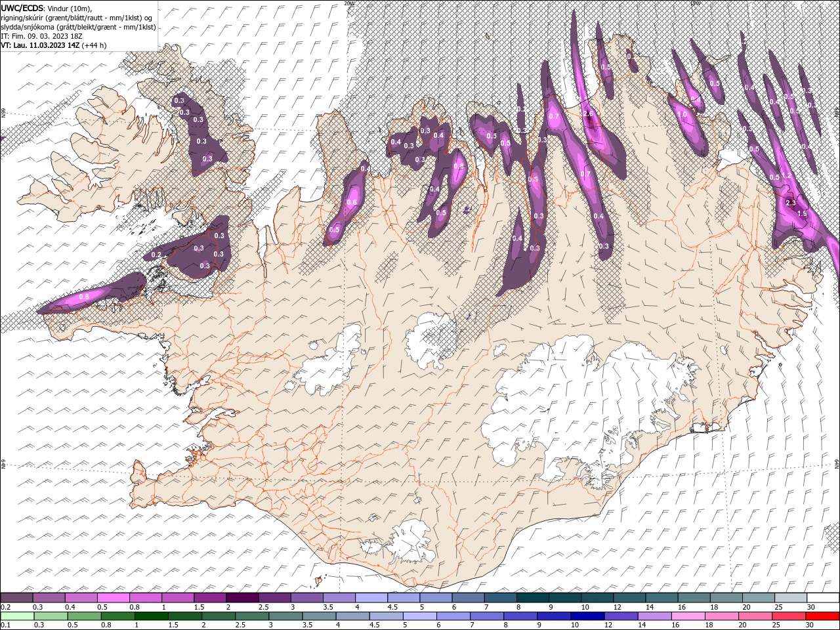The width and height of the screenshot is (840, 630).
Task: Click the 20W longitude label
Action: tap(348, 3)
